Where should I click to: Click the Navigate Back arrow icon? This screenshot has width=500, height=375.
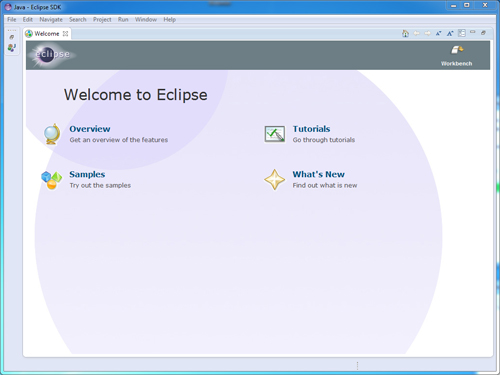pyautogui.click(x=417, y=33)
